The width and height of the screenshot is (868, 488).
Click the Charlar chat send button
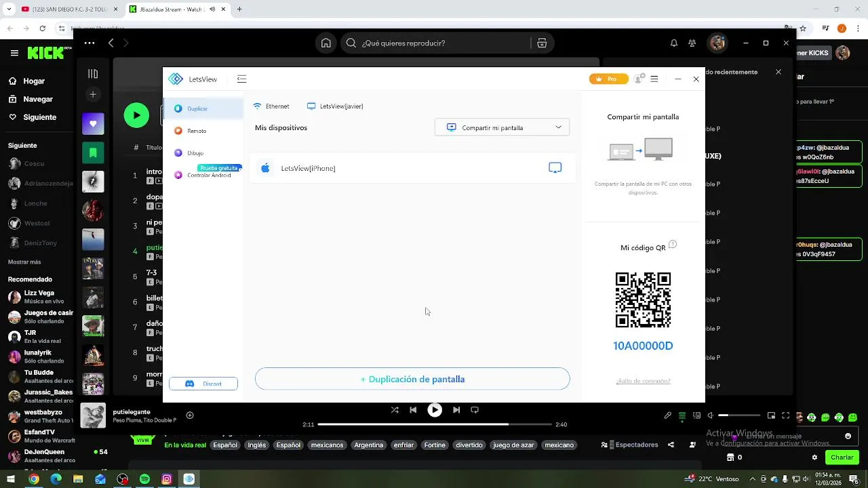[x=842, y=457]
